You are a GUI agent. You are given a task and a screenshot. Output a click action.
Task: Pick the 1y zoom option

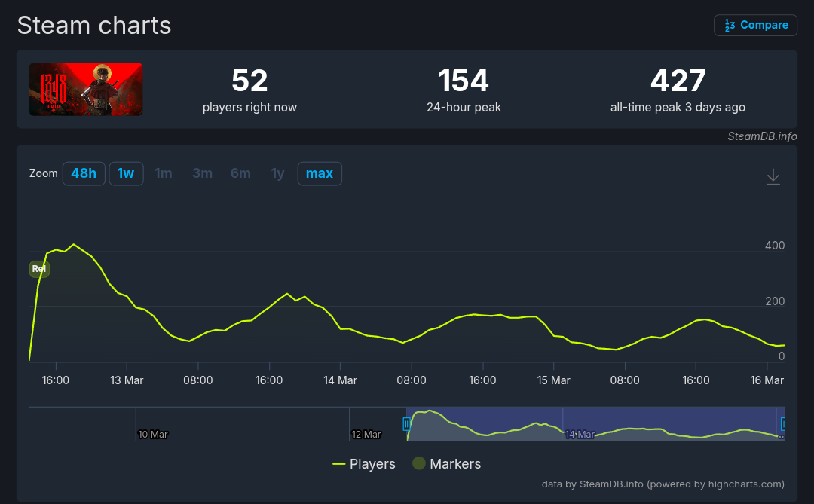tap(277, 173)
